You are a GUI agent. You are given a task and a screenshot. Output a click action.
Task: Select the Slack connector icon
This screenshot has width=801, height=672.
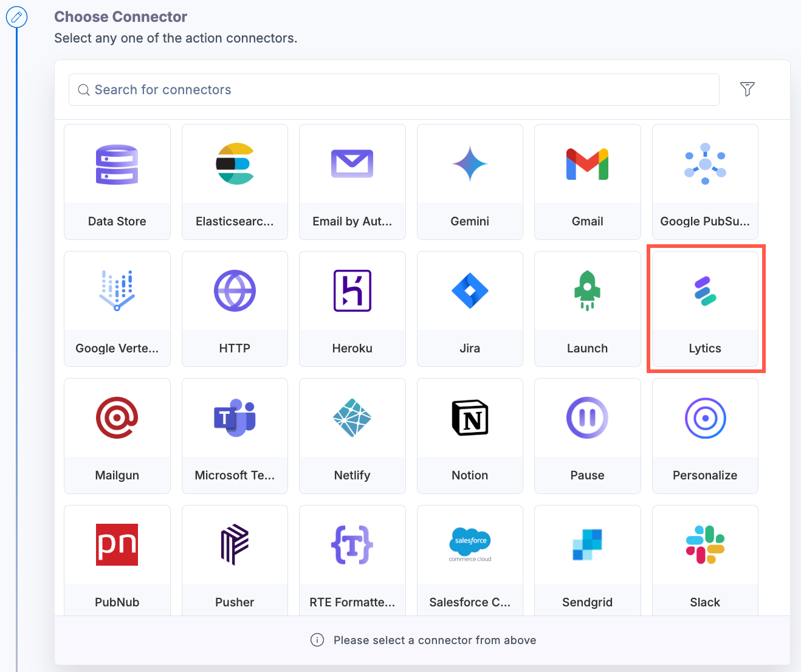(x=705, y=545)
